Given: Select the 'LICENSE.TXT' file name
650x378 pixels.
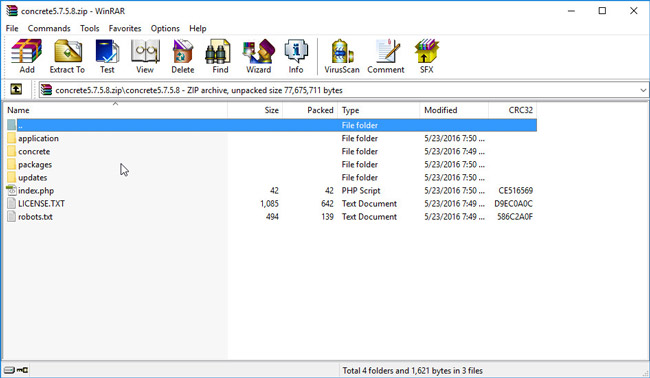Looking at the screenshot, I should (41, 204).
